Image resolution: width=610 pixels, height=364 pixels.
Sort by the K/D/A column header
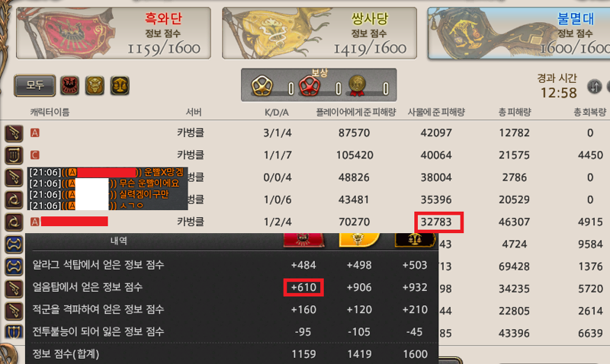(277, 113)
